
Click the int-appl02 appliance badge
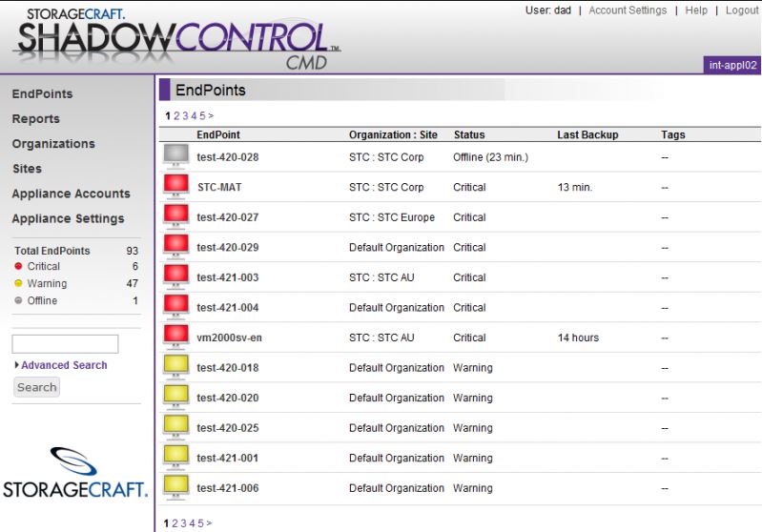coord(731,65)
